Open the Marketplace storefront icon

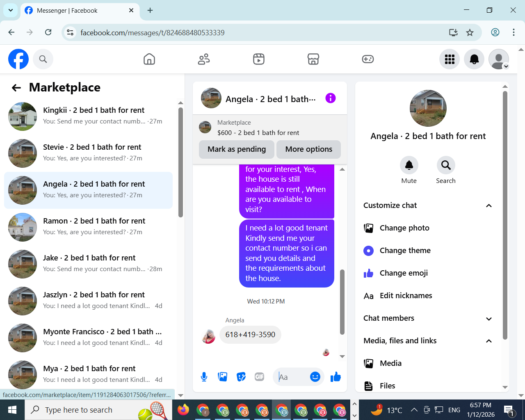(x=313, y=59)
